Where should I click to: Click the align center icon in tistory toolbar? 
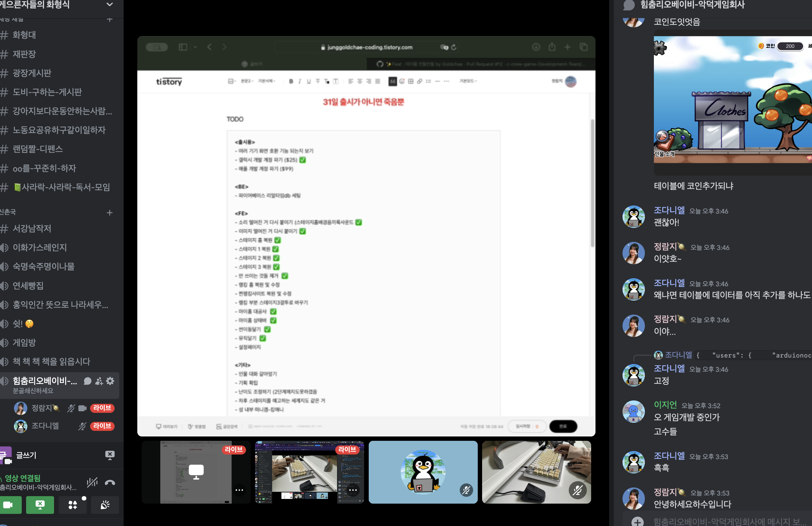(x=360, y=81)
